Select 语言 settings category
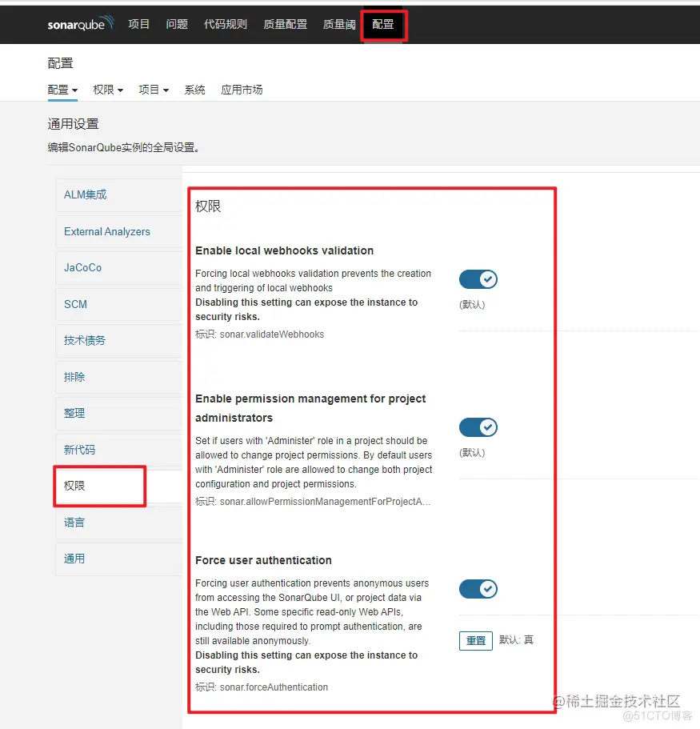The image size is (700, 729). pos(119,523)
